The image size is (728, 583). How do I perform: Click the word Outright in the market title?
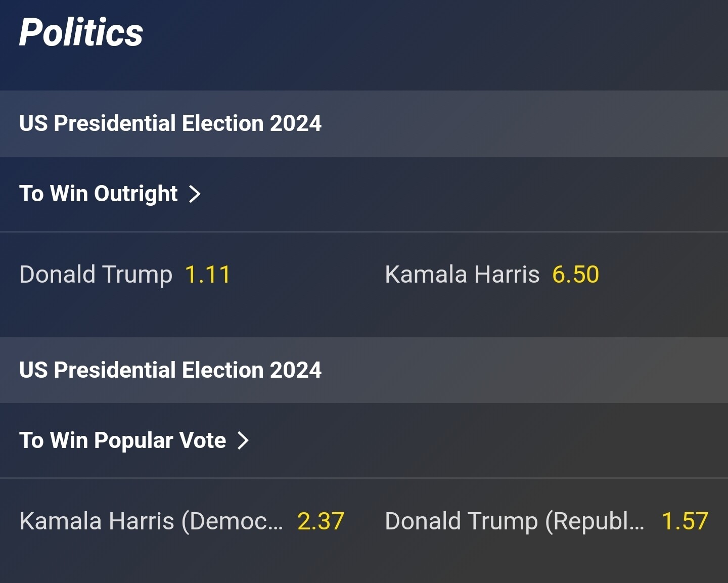135,194
